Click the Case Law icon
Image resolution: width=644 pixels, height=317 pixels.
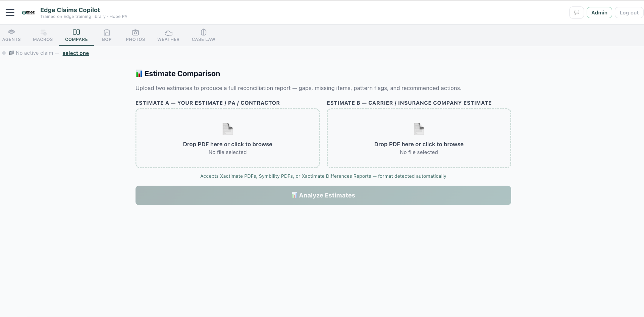(203, 32)
